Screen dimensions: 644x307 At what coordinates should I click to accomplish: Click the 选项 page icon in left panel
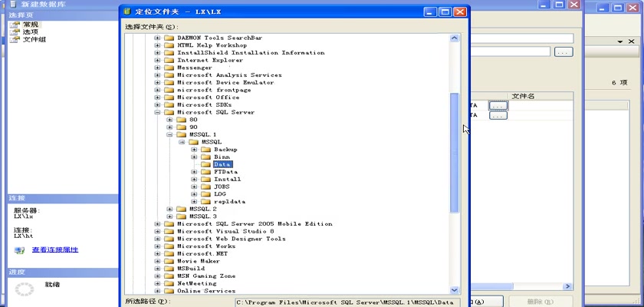click(15, 32)
